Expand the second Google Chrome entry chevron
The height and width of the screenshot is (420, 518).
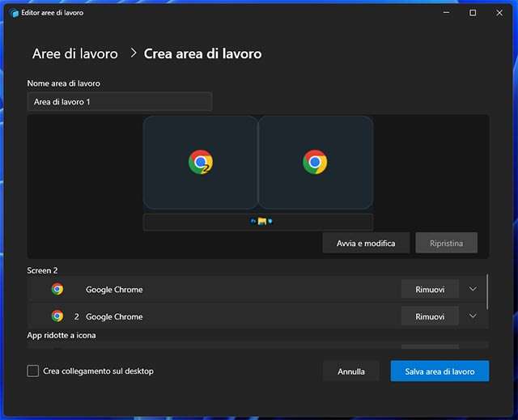point(473,316)
